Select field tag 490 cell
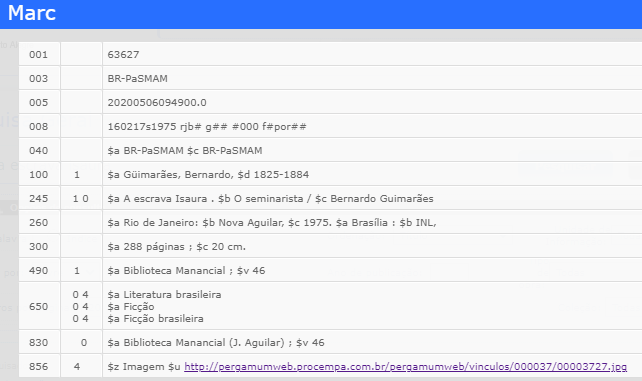This screenshot has width=642, height=381. coord(38,271)
